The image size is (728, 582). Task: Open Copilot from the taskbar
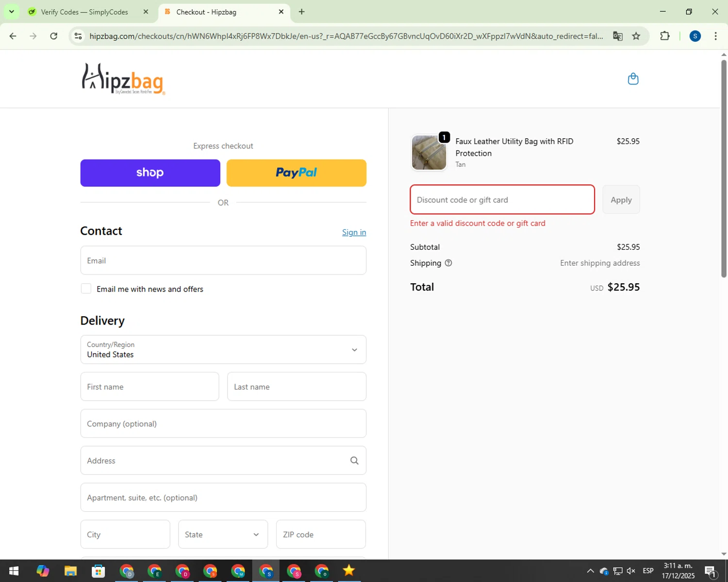(x=43, y=571)
